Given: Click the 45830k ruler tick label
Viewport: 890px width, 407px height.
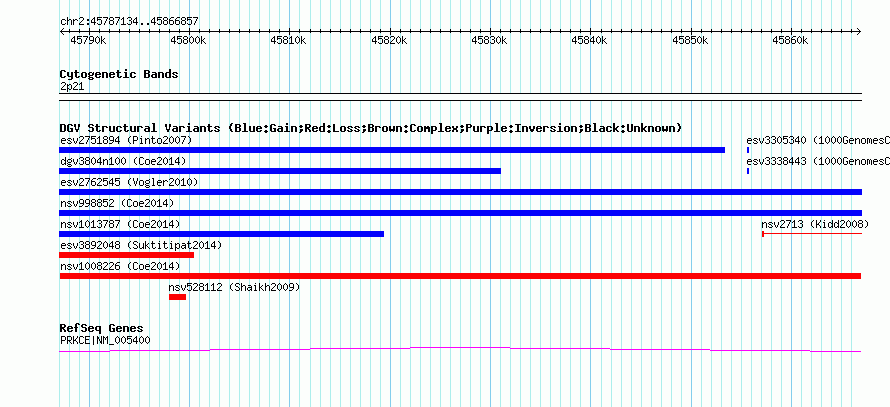Looking at the screenshot, I should point(489,40).
